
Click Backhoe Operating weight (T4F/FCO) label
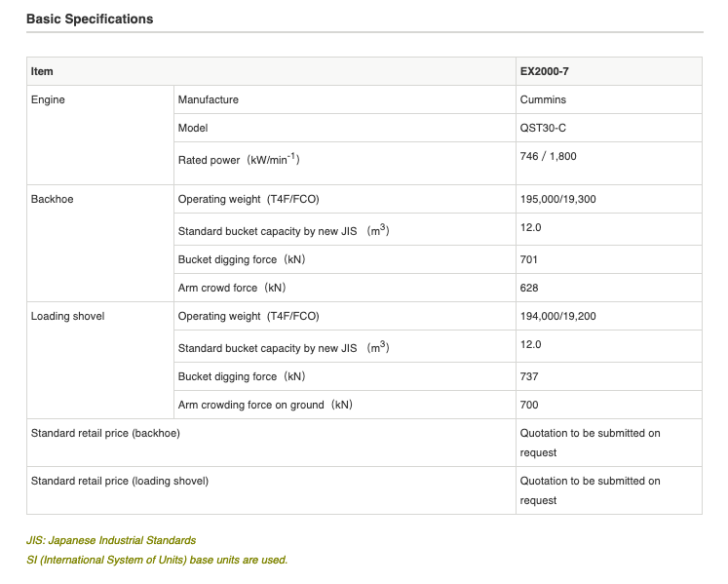pos(249,199)
